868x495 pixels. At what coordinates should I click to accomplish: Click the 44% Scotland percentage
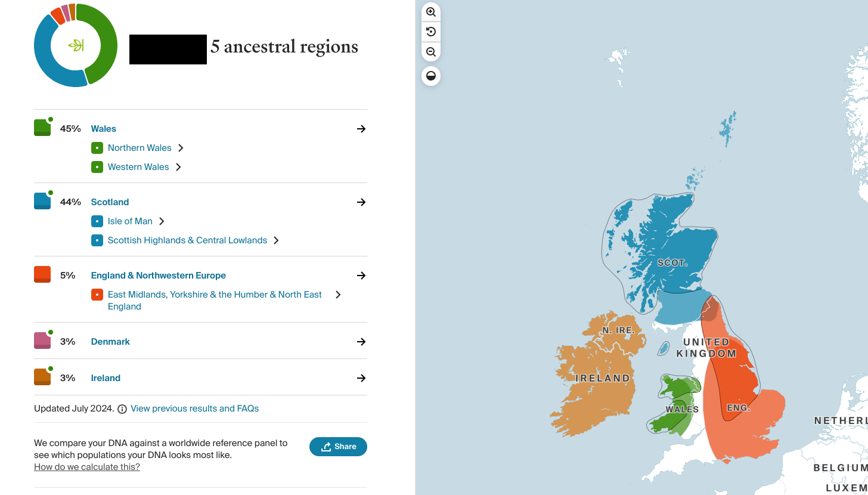tap(70, 202)
